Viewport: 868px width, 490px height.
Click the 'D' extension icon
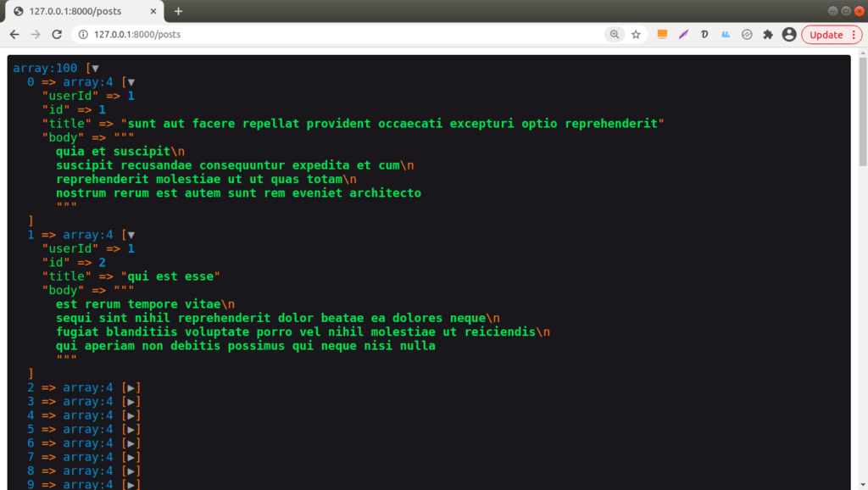[x=704, y=35]
